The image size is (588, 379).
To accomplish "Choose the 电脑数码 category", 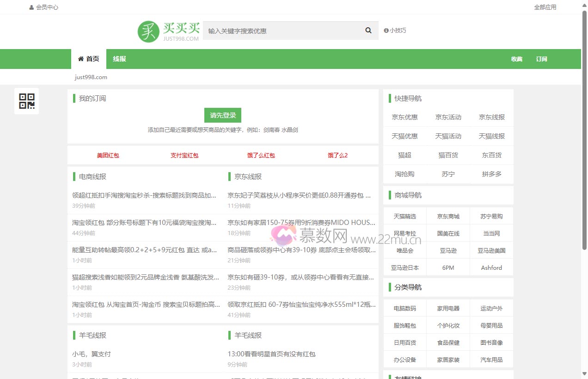I will 404,308.
